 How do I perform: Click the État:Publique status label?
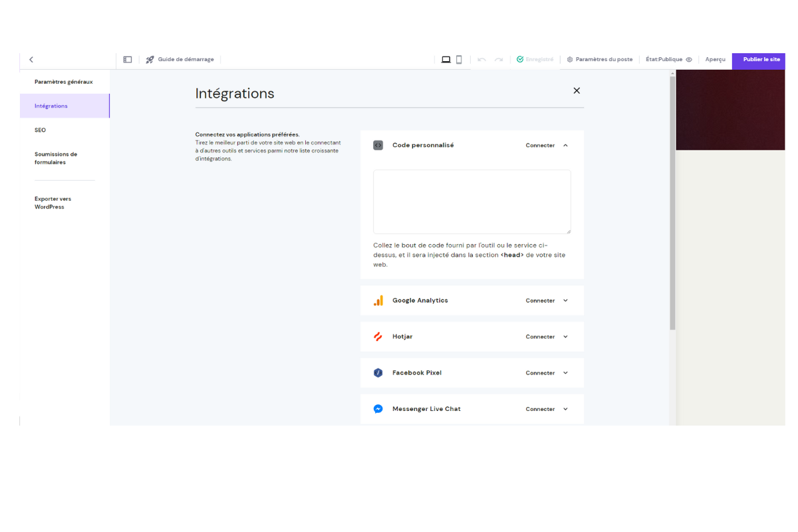pos(664,60)
